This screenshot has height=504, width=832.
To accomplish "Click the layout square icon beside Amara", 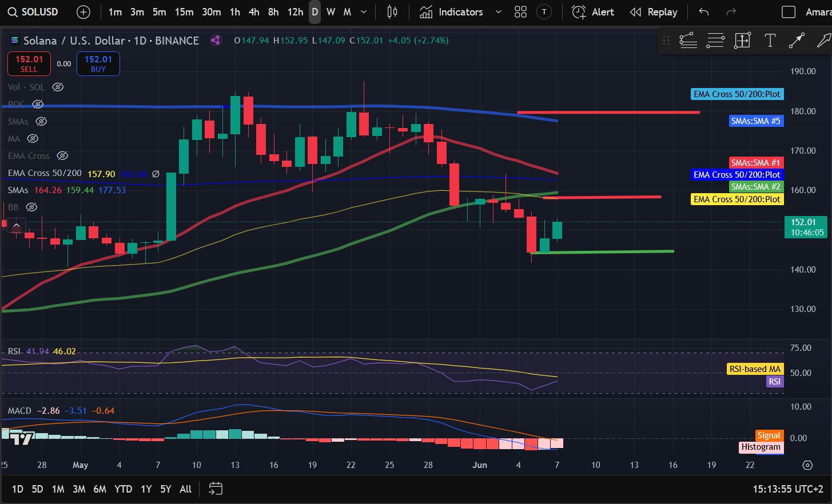I will (789, 12).
